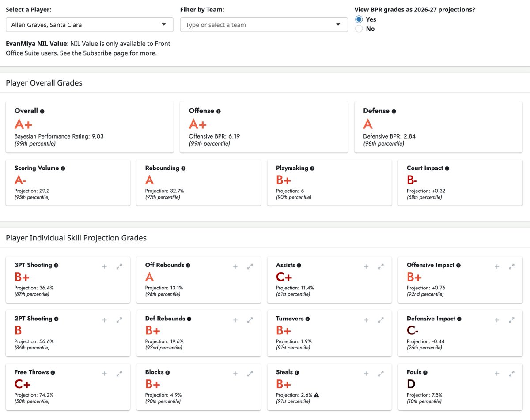530x420 pixels.
Task: Click the plus icon on 3PT Shooting card
Action: (105, 266)
